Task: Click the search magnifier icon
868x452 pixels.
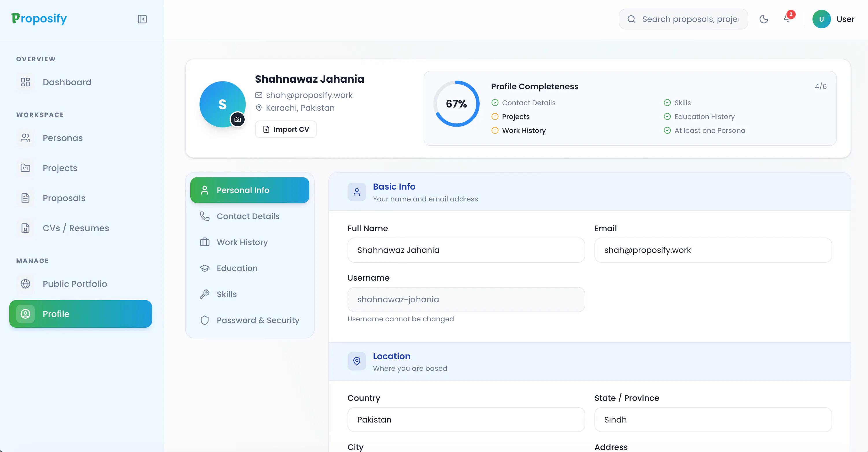Action: click(631, 19)
